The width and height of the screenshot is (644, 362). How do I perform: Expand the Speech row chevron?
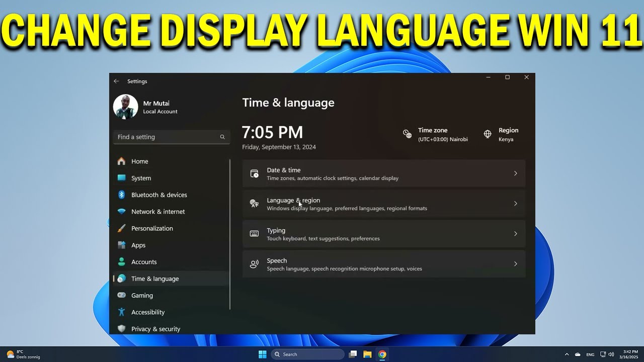(515, 264)
